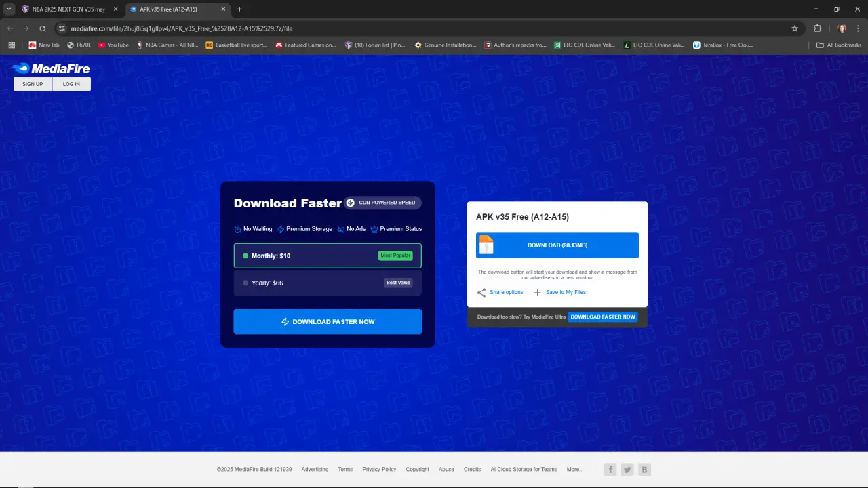Open the Copyright footer link
Screen dimensions: 868x488
click(x=418, y=470)
